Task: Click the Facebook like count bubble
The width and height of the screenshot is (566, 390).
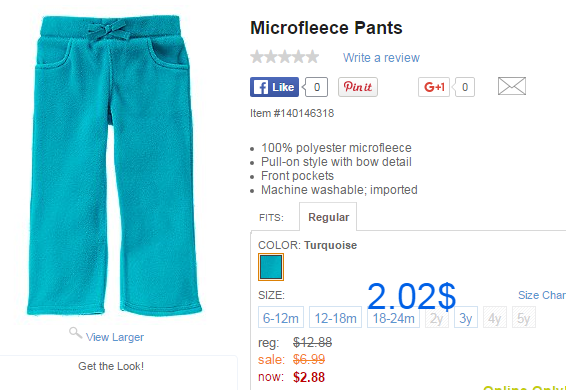Action: [x=316, y=87]
